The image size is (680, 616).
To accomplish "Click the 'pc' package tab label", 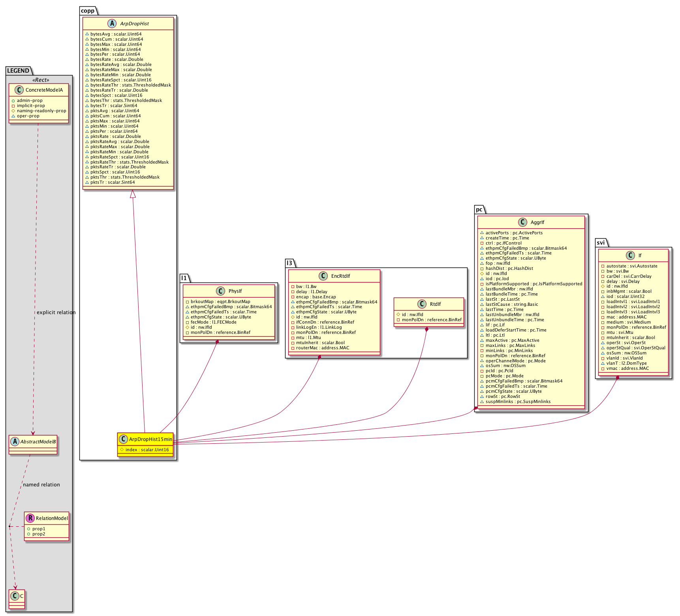I will click(479, 209).
